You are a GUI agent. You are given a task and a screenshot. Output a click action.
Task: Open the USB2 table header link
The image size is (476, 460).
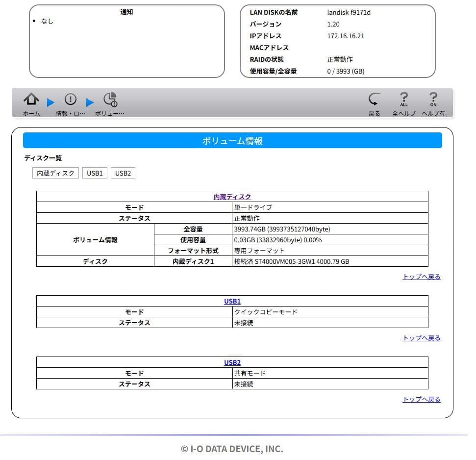(x=232, y=362)
